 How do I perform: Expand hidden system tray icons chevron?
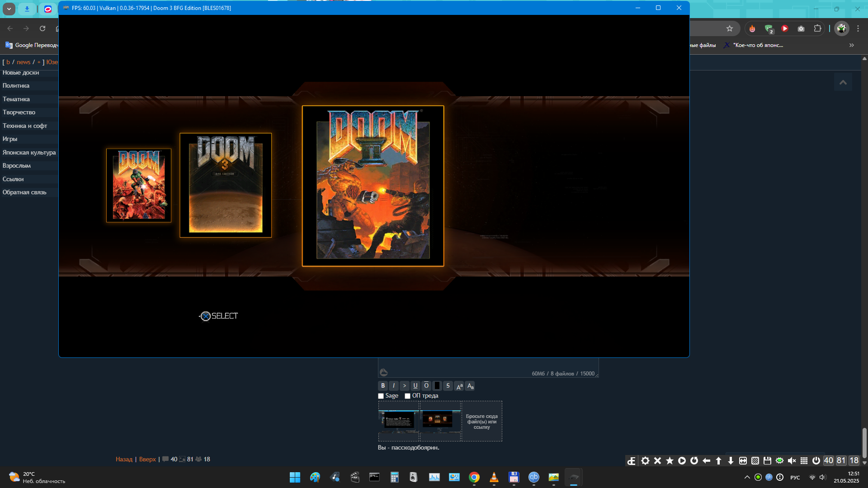[747, 477]
